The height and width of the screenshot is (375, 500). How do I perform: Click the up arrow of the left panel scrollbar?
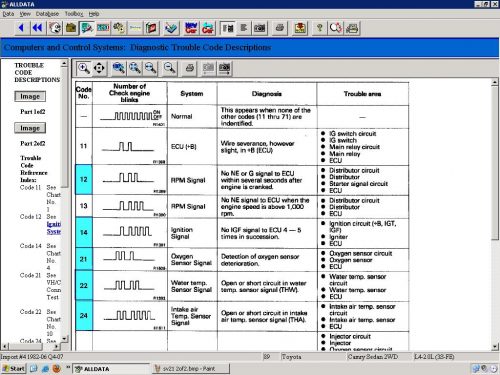click(64, 63)
